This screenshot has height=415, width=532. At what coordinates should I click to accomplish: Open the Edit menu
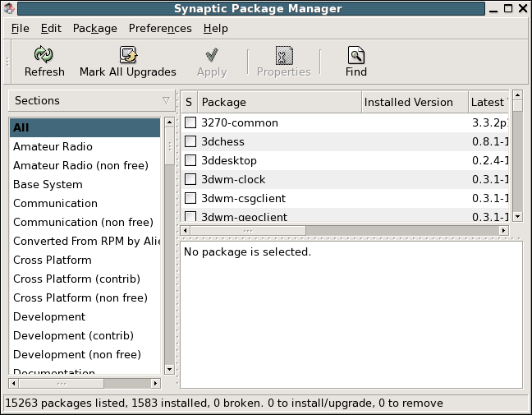pyautogui.click(x=51, y=29)
